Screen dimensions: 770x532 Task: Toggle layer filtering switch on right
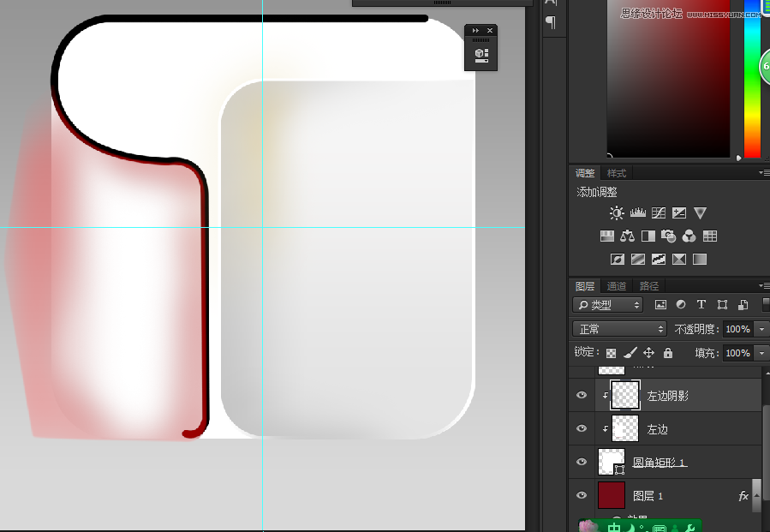point(766,305)
